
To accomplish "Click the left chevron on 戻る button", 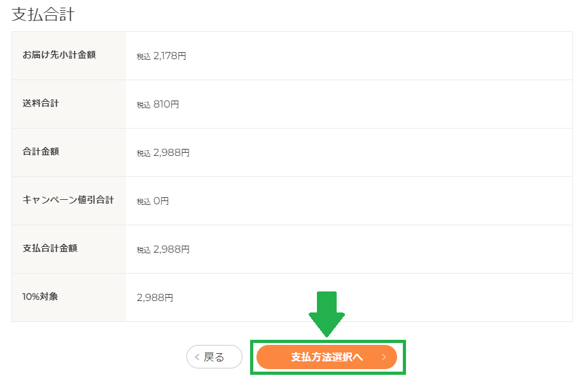I will [x=197, y=357].
